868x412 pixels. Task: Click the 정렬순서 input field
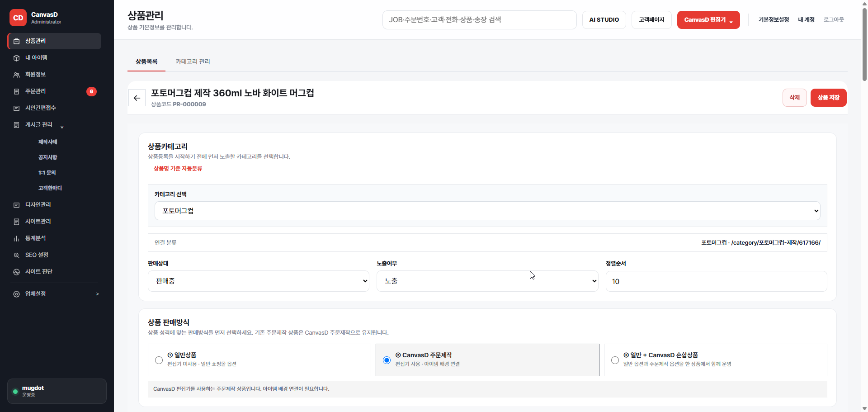(716, 281)
